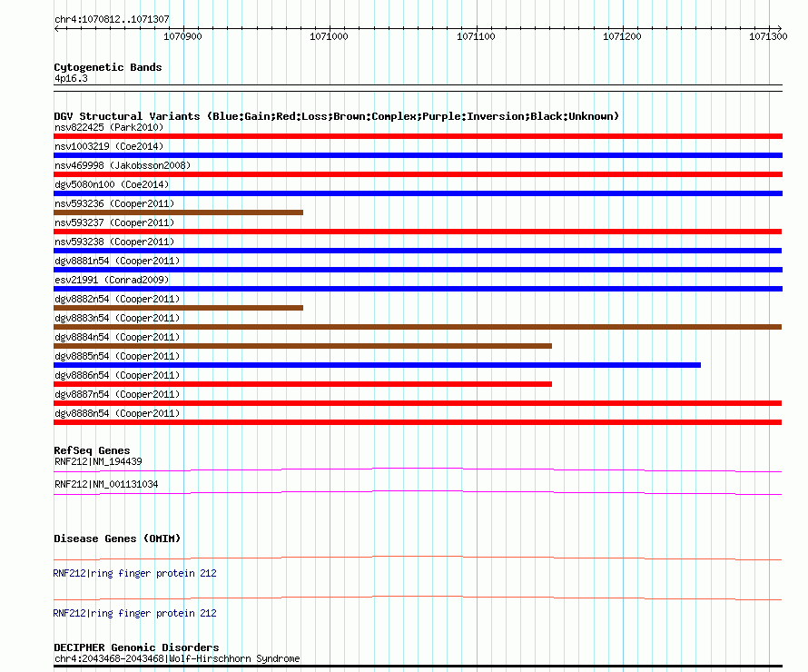Click the right arrow on the coordinate ruler
This screenshot has width=808, height=672.
click(x=779, y=29)
